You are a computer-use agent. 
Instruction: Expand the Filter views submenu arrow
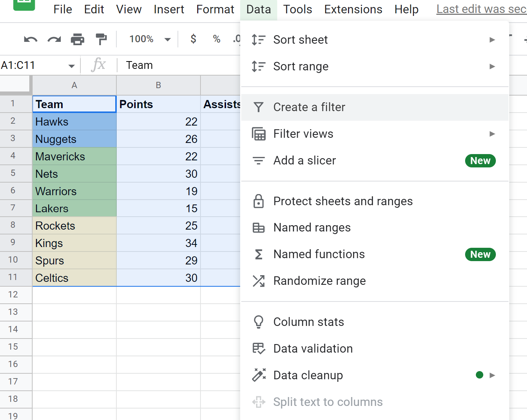pyautogui.click(x=492, y=134)
